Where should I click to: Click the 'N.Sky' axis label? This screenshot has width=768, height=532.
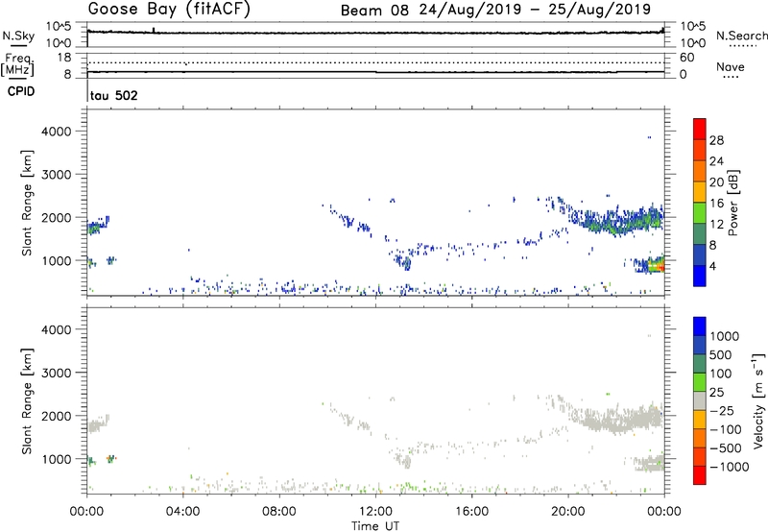pos(18,36)
